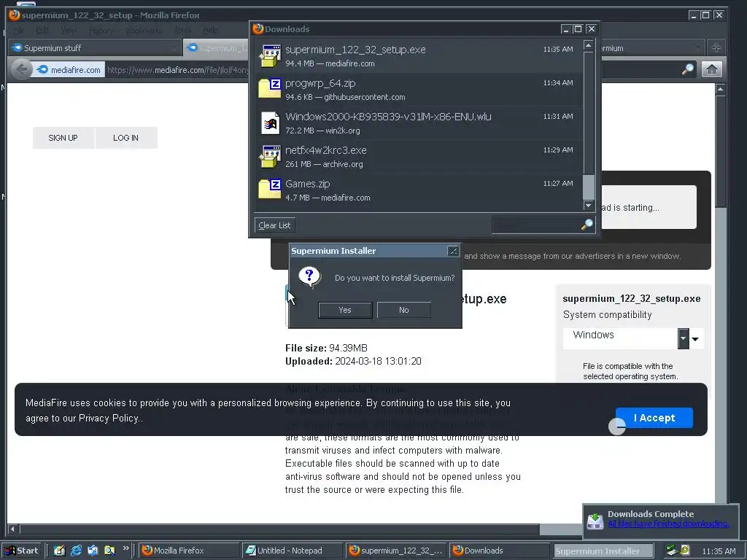The image size is (747, 560).
Task: Open the Bookmarks menu in Firefox
Action: click(x=144, y=31)
